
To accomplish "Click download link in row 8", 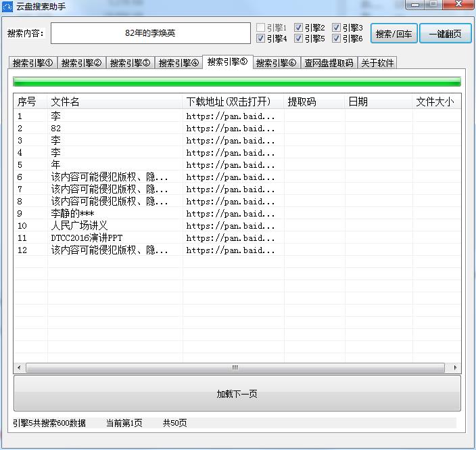I will coord(231,202).
